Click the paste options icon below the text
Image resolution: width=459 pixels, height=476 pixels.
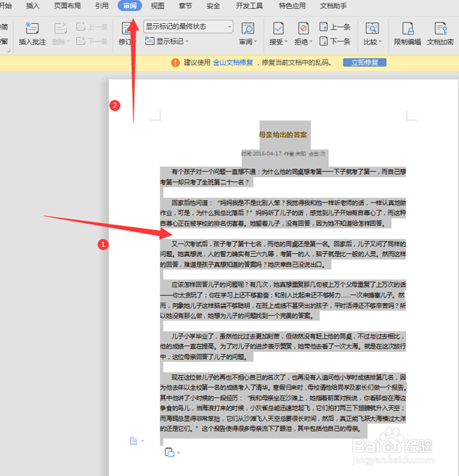169,452
